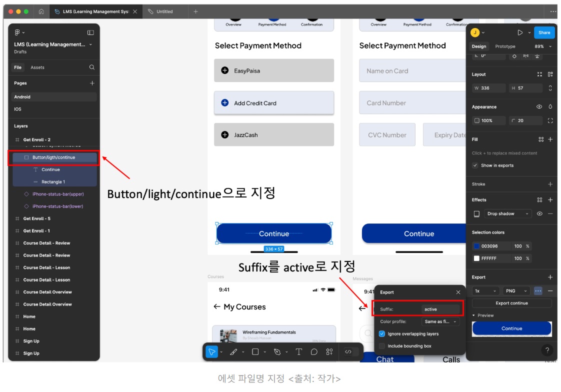Add a new fill with the Fill plus icon
This screenshot has height=392, width=561.
tap(550, 139)
